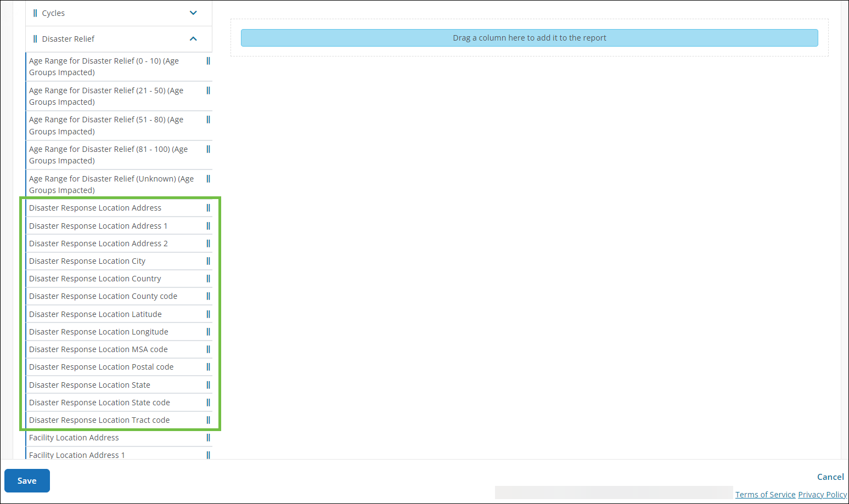849x504 pixels.
Task: Click grip icon for Age Range (Unknown)
Action: (208, 179)
